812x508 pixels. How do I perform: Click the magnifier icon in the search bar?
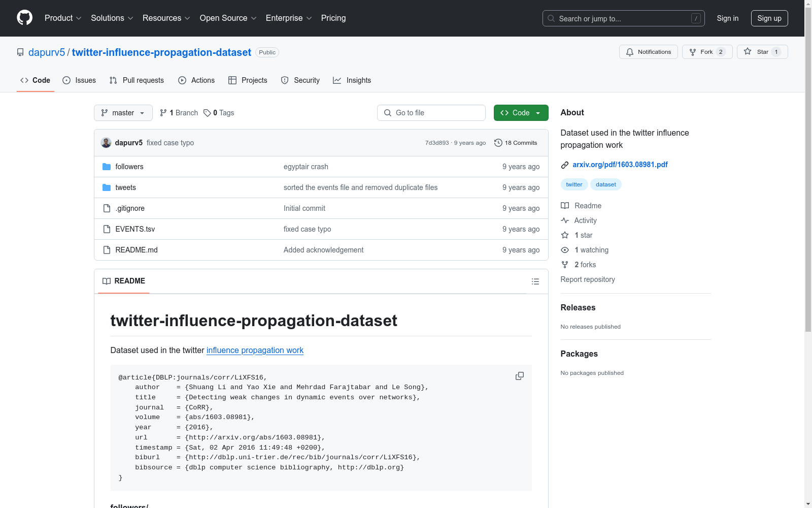point(551,18)
